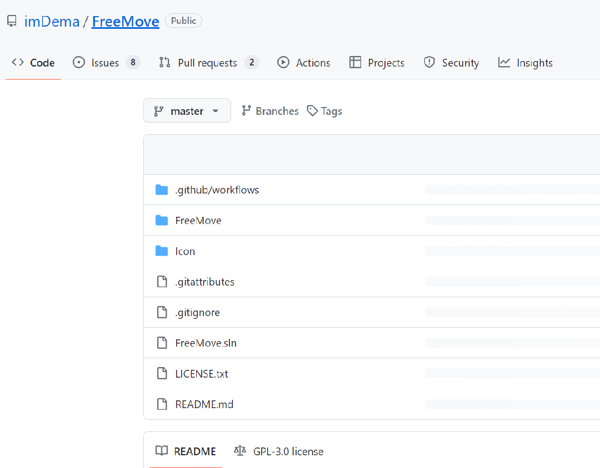This screenshot has width=600, height=468.
Task: Open the Issues tab
Action: pos(105,63)
